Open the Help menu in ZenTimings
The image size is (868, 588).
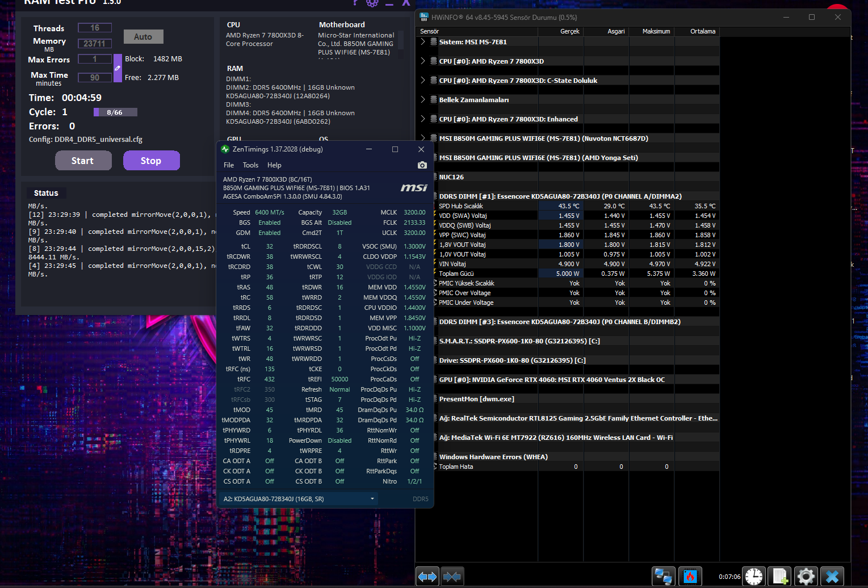coord(274,165)
